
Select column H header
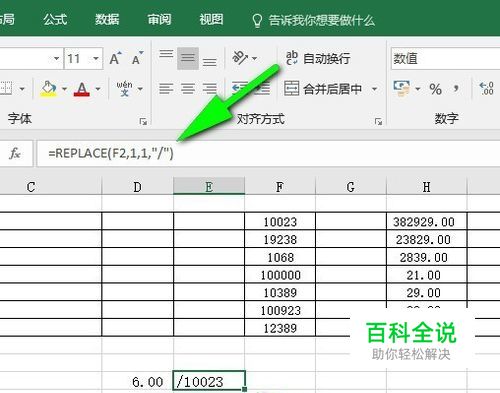coord(427,187)
